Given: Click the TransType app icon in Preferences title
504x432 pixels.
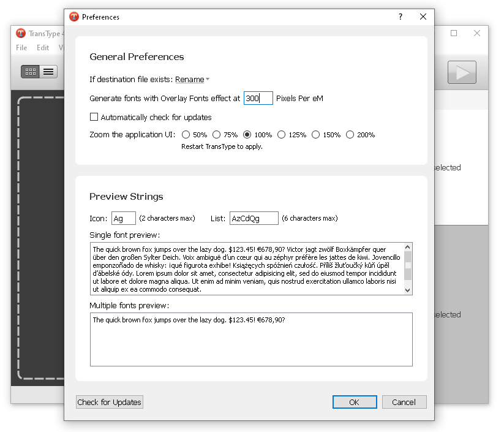Looking at the screenshot, I should [x=74, y=17].
